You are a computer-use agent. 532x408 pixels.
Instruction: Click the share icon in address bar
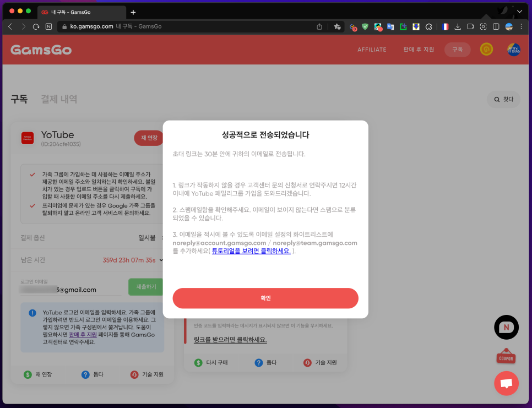pyautogui.click(x=319, y=26)
